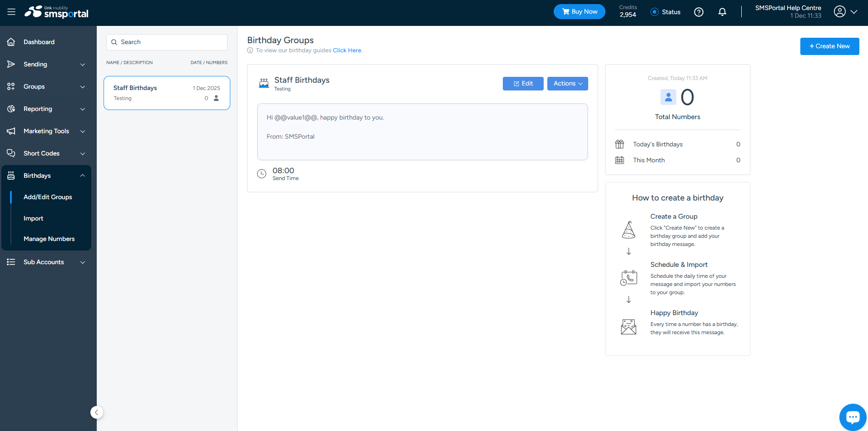Click SMSPortal Help Centre account name
Screen dimensions: 868x431
[788, 8]
